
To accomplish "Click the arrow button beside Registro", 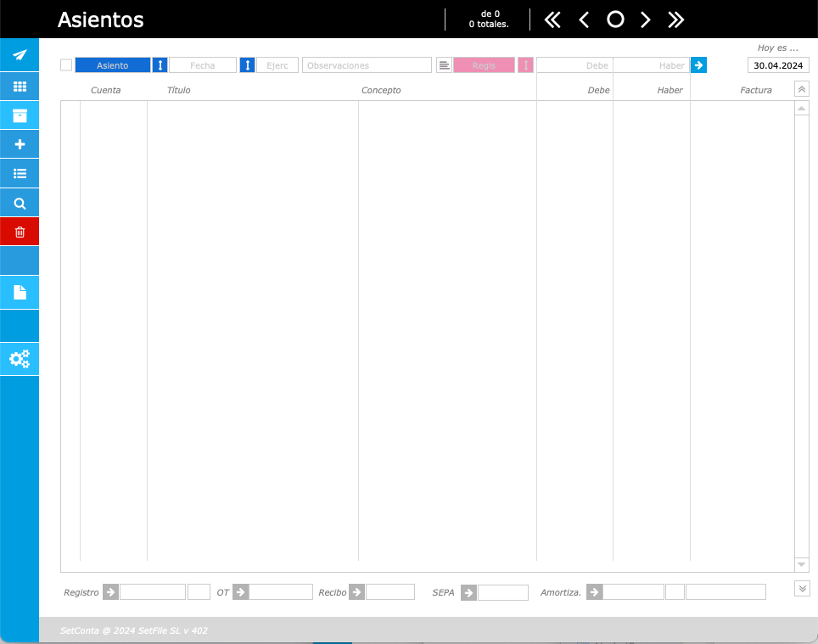I will [x=110, y=592].
